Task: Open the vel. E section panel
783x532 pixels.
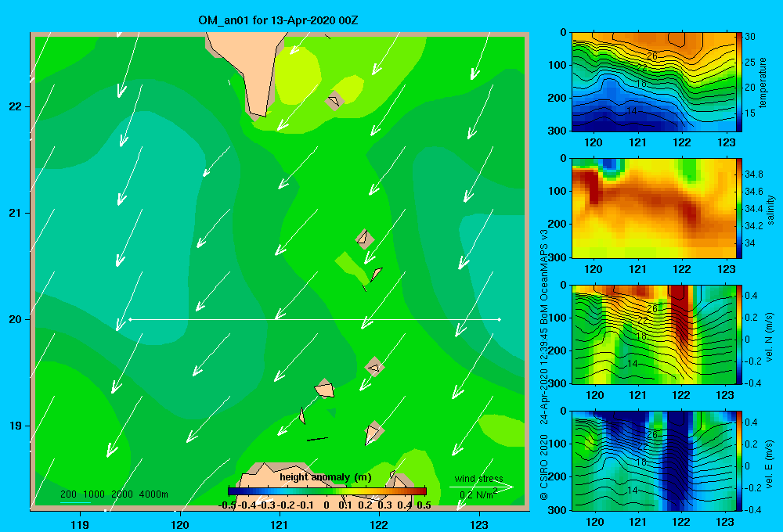Action: tap(653, 461)
